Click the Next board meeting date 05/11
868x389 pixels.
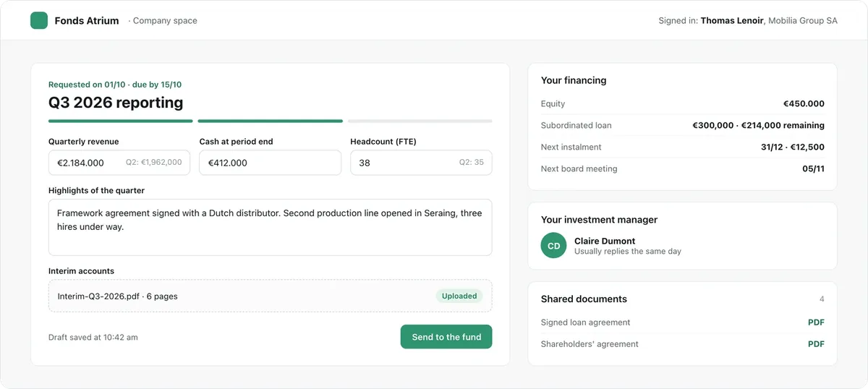coord(813,168)
